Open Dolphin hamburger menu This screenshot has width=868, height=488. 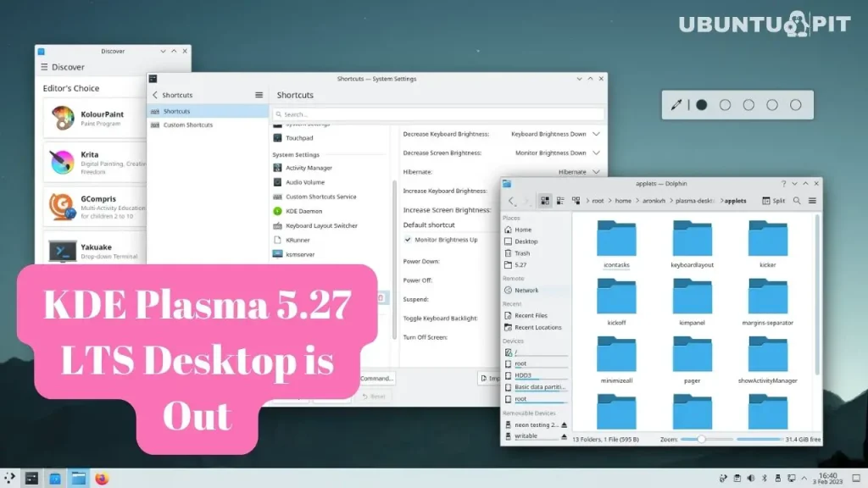(812, 201)
